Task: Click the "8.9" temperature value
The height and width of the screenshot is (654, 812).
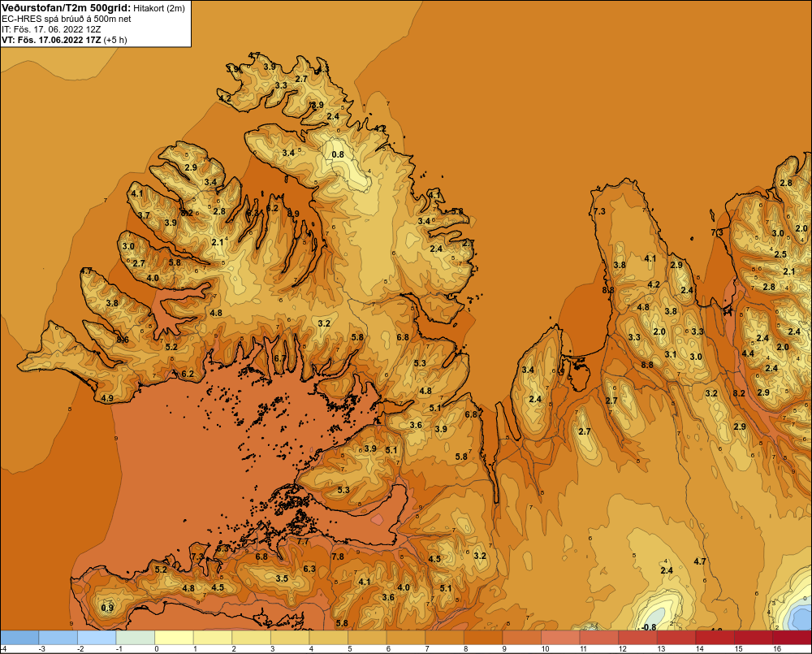Action: pos(293,214)
